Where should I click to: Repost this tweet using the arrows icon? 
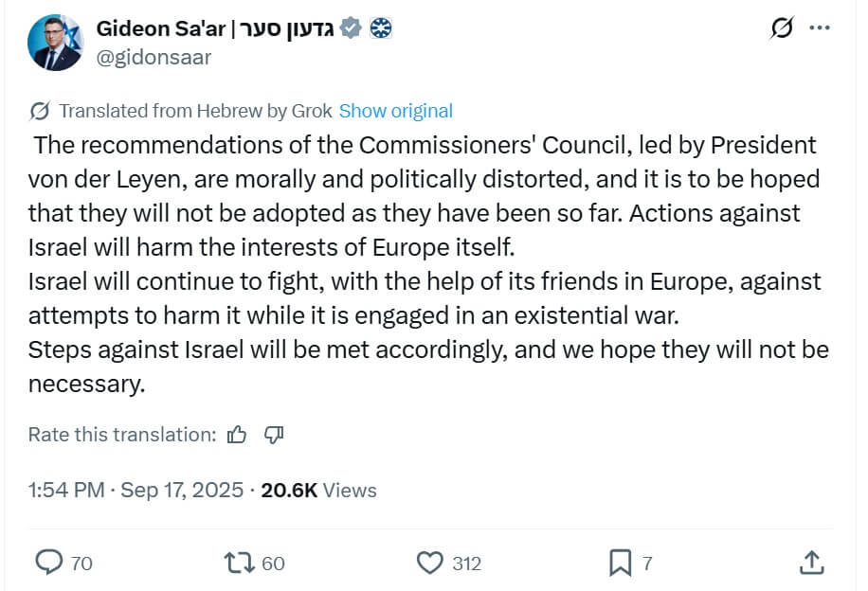(240, 563)
